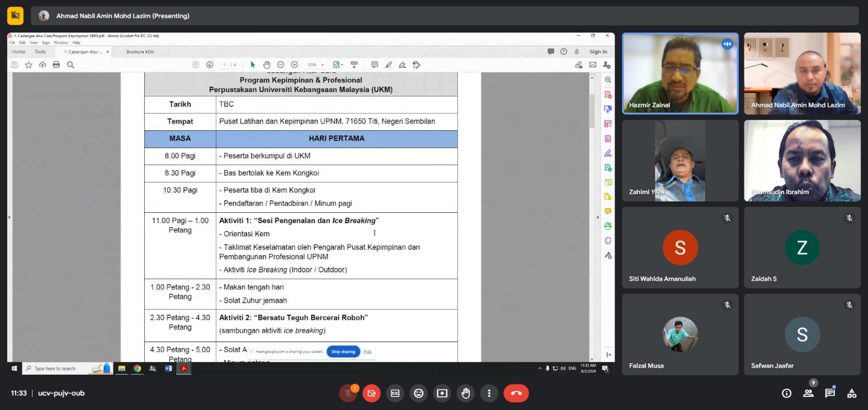
Task: Switch to Brochure KEM document tab
Action: [140, 52]
